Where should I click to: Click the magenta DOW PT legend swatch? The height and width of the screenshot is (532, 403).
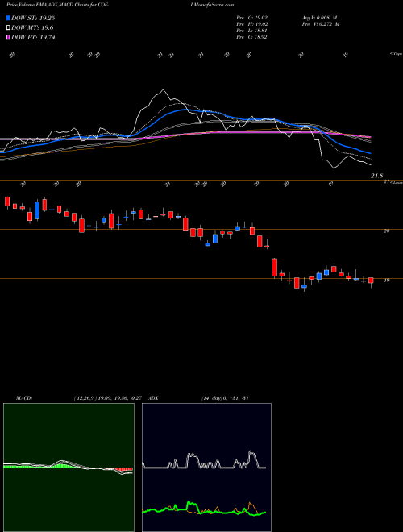point(8,37)
